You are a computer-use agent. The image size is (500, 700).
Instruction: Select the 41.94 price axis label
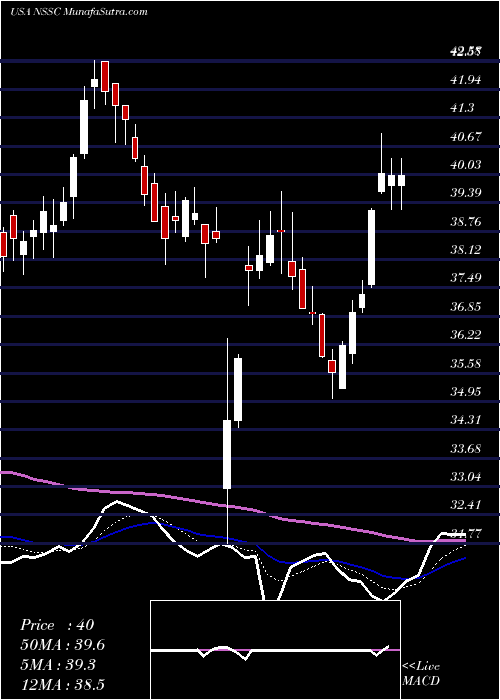pos(466,80)
